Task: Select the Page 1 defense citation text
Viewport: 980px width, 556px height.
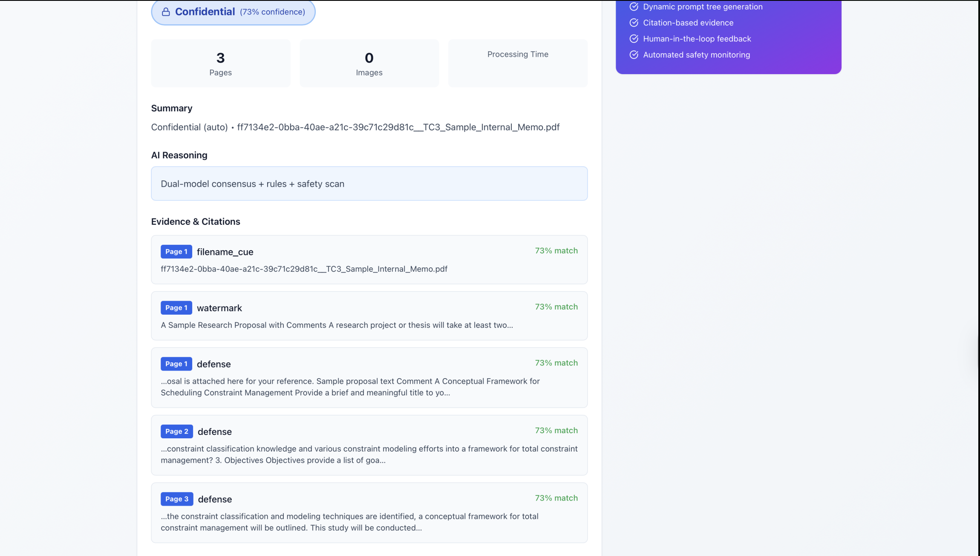Action: tap(349, 387)
